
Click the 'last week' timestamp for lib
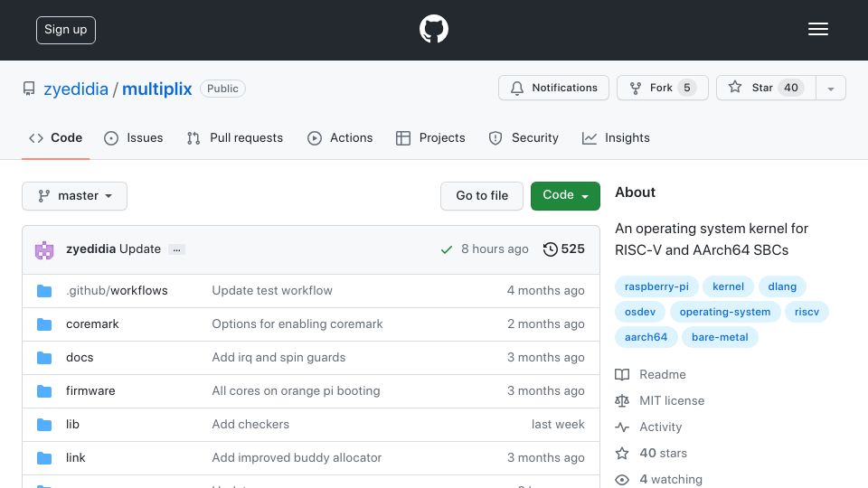(x=558, y=424)
